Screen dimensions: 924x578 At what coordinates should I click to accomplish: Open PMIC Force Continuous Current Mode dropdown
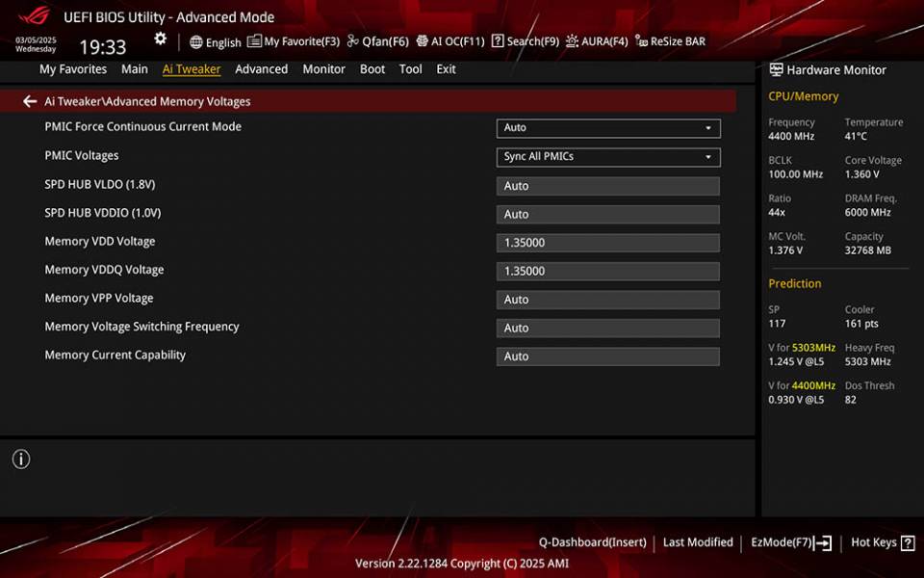pyautogui.click(x=608, y=128)
